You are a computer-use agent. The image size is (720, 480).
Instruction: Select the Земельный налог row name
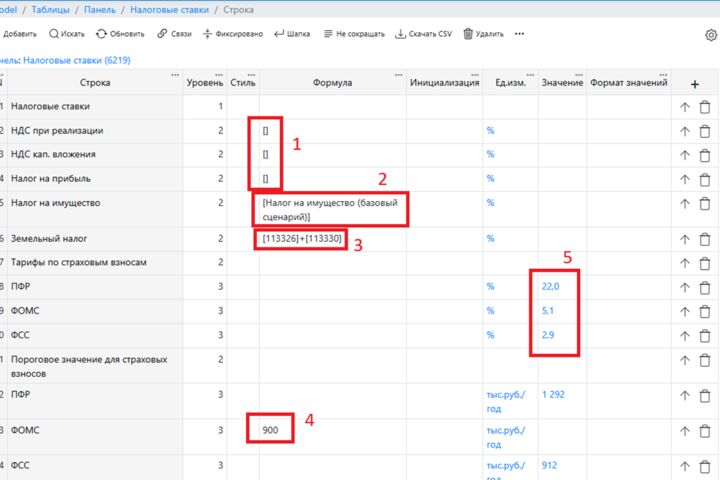tap(49, 239)
